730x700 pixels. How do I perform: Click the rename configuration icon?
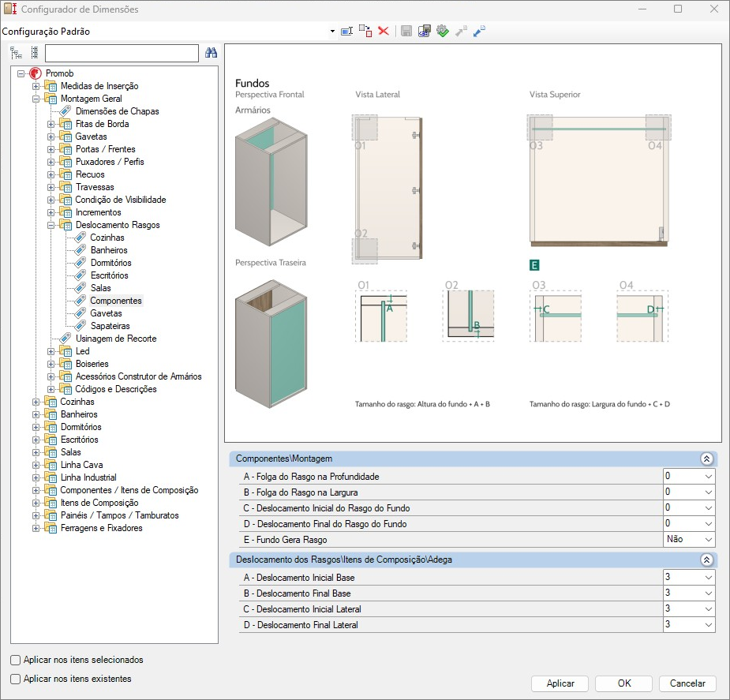tap(346, 31)
